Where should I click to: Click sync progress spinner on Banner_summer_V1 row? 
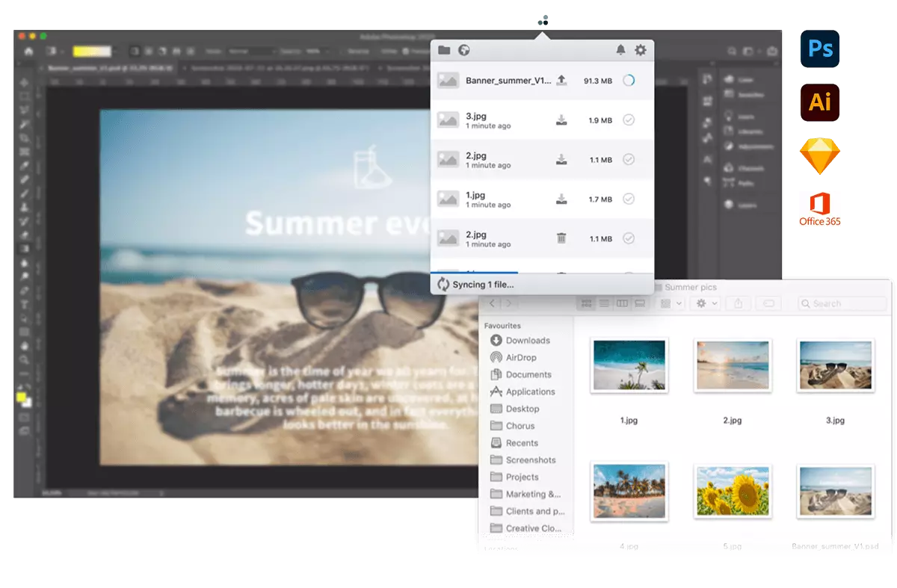coord(629,80)
